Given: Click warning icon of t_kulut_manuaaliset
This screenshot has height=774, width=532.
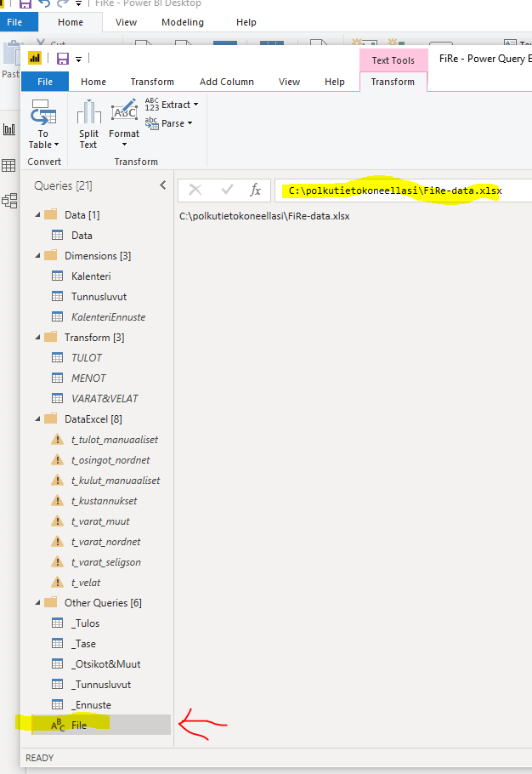Looking at the screenshot, I should (57, 480).
